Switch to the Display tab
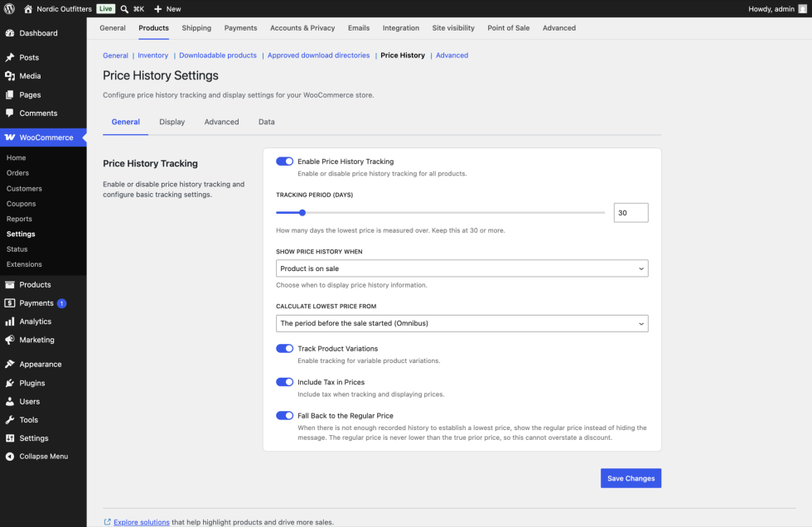Screen dimensions: 812x527 pos(172,122)
